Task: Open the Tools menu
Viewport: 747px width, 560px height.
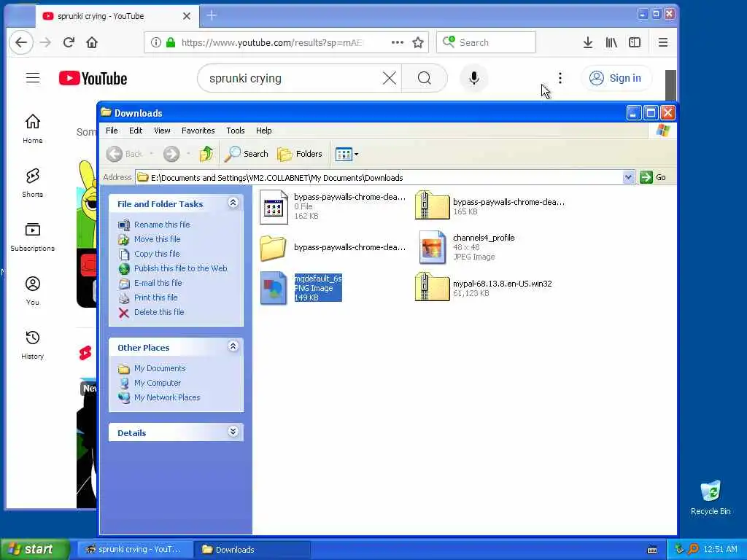Action: (236, 131)
